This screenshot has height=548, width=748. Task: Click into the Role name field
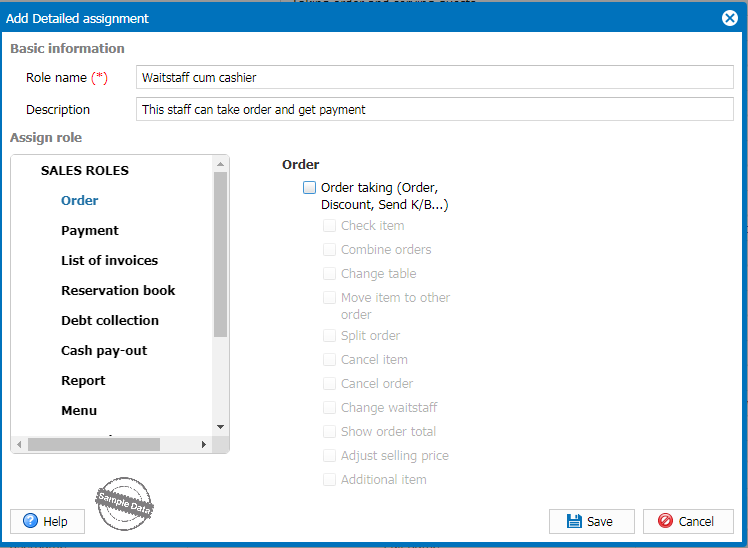(435, 77)
